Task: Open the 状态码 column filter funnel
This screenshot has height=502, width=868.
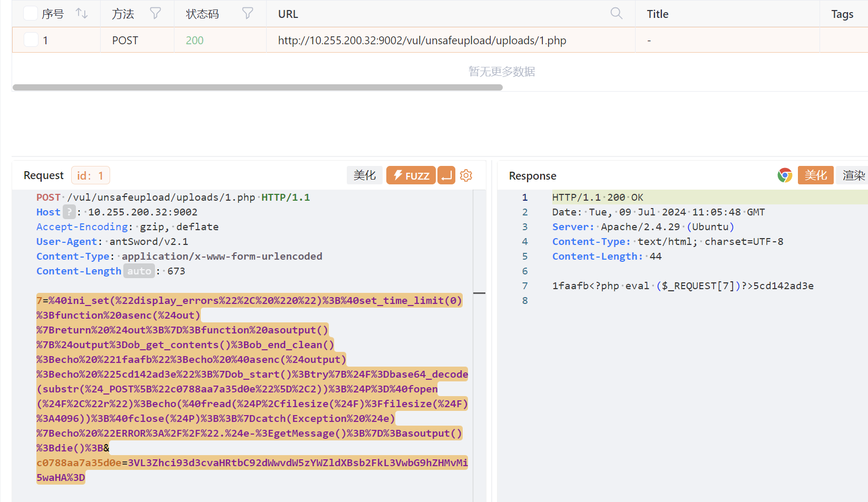Action: coord(248,13)
